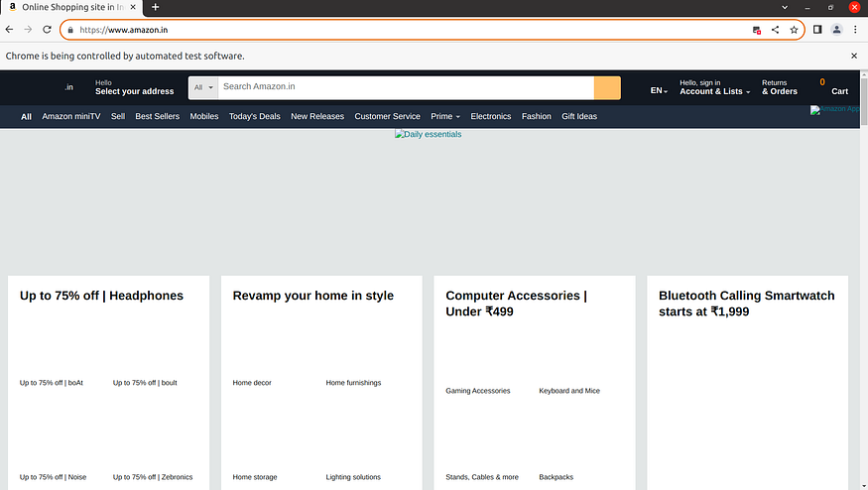The height and width of the screenshot is (490, 868).
Task: Open Mobiles category
Action: click(204, 116)
